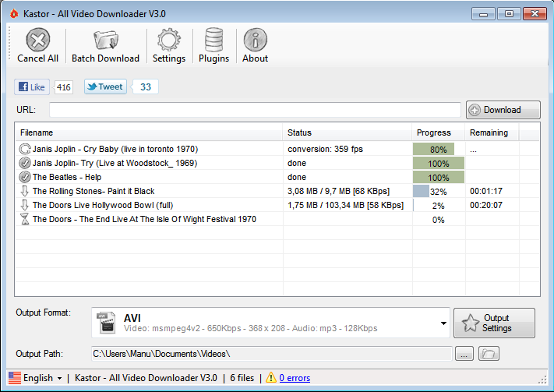Screen dimensions: 554x392
Task: Open the Plugins database icon
Action: (213, 40)
